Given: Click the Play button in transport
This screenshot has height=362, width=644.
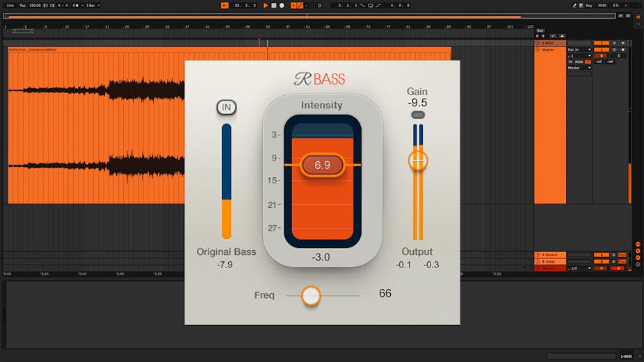Looking at the screenshot, I should point(266,5).
